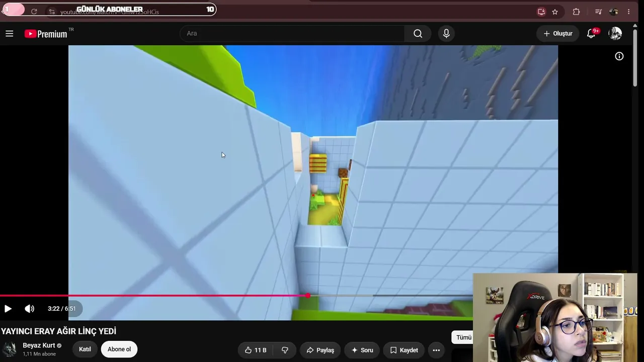This screenshot has height=362, width=644.
Task: Click the cast/install icon in the address bar
Action: tap(541, 12)
